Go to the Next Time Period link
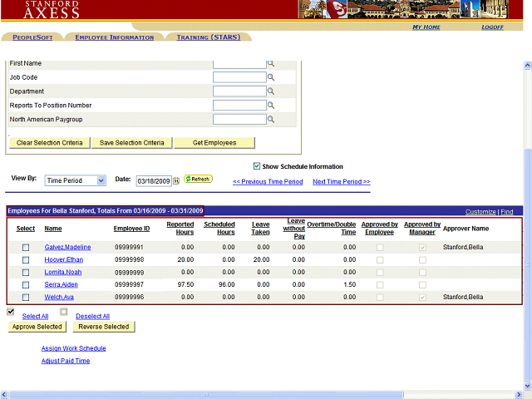 [x=341, y=182]
